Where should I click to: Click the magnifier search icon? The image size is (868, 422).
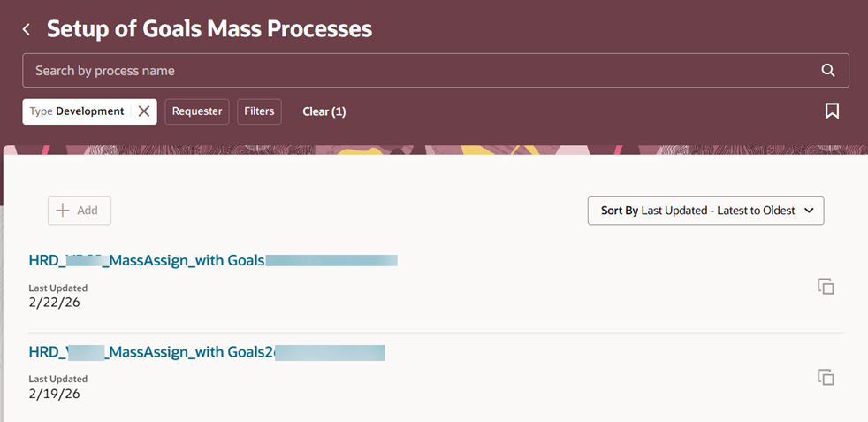pos(827,71)
